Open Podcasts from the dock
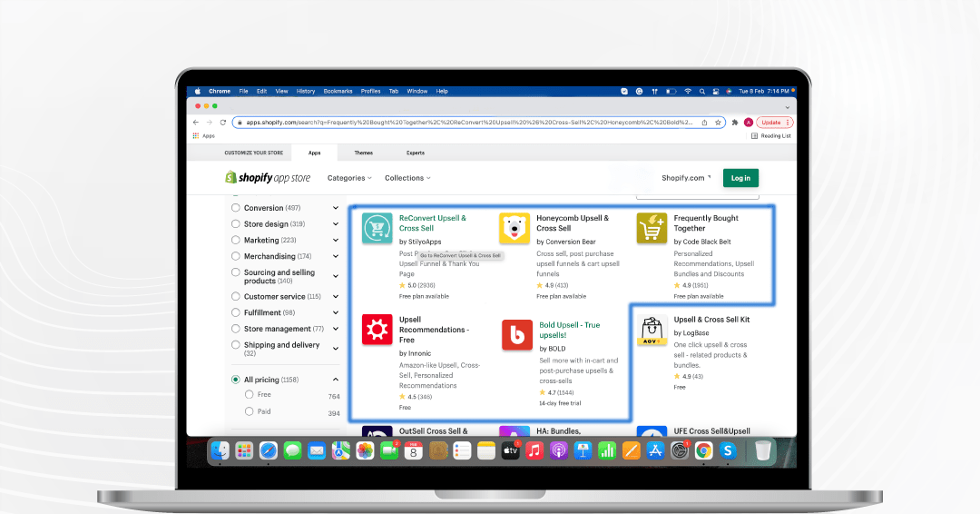The height and width of the screenshot is (514, 980). click(x=559, y=450)
